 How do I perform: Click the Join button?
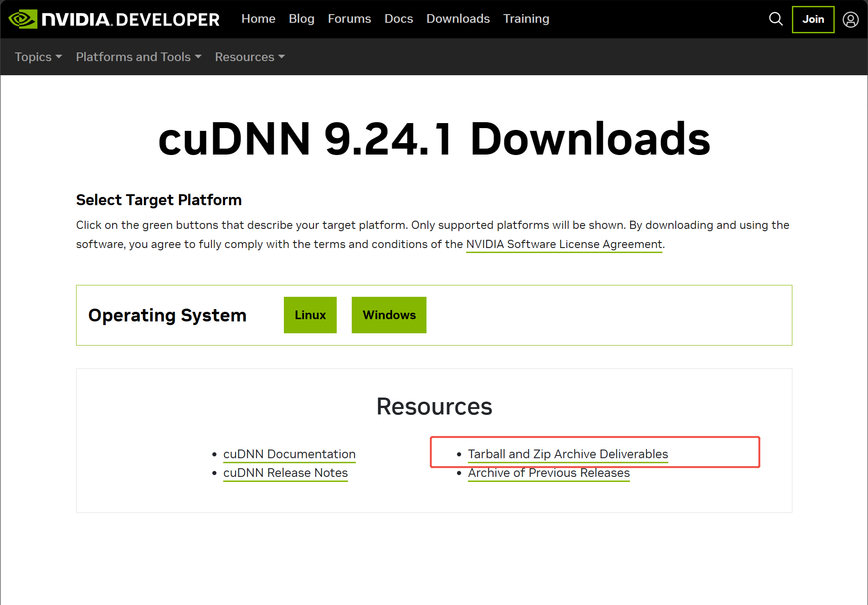(x=813, y=20)
